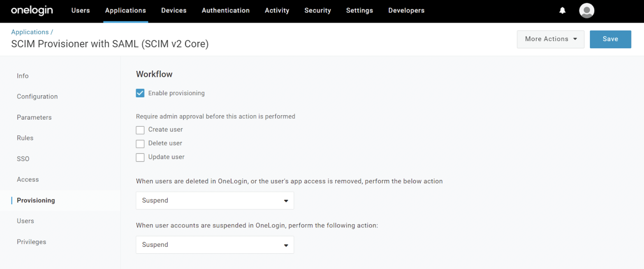Go to the Security navigation menu
This screenshot has height=269, width=644.
point(317,10)
